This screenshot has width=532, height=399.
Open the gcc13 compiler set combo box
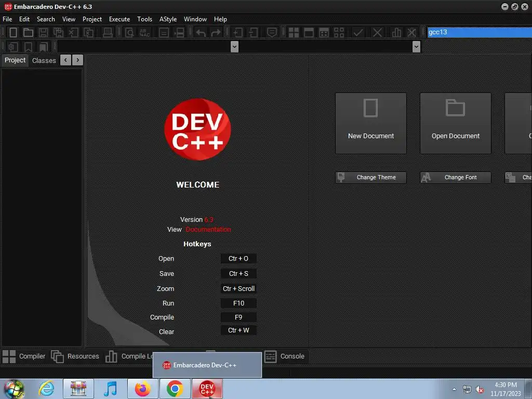tap(480, 32)
